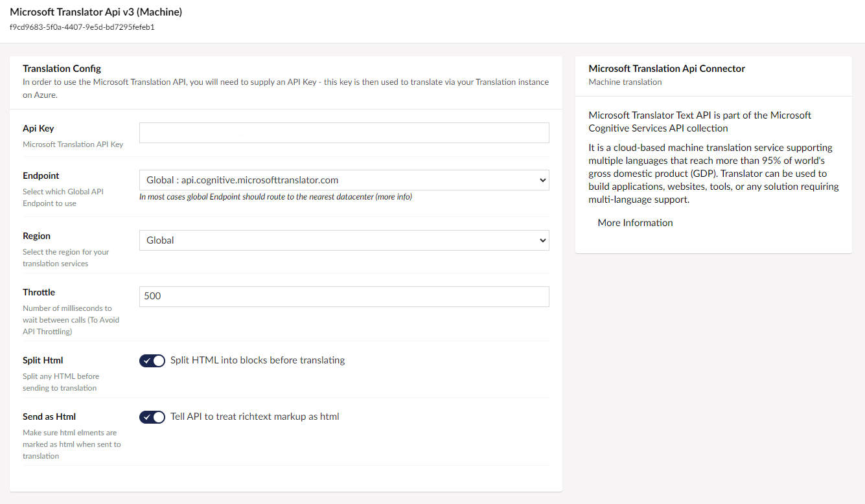Open the Endpoint dropdown
This screenshot has width=865, height=504.
[344, 180]
